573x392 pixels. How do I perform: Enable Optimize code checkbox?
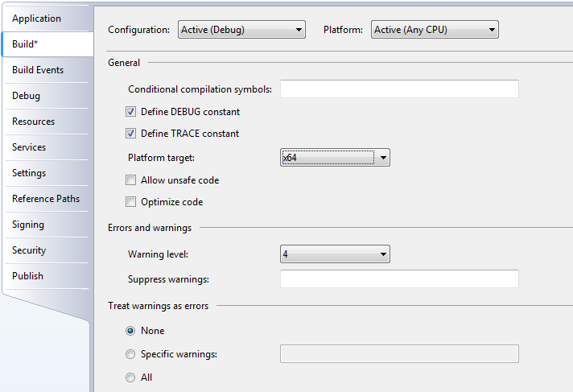(x=131, y=202)
